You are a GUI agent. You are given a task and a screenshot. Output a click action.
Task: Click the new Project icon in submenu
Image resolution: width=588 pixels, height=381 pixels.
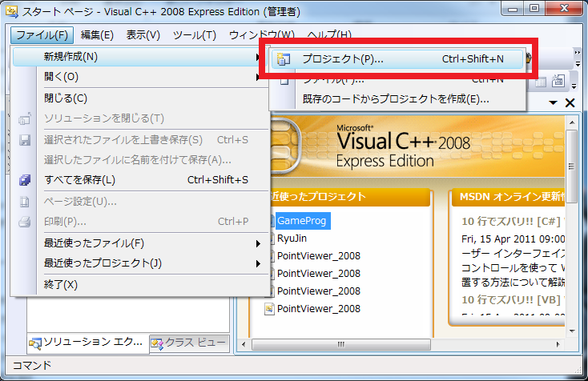pyautogui.click(x=284, y=58)
